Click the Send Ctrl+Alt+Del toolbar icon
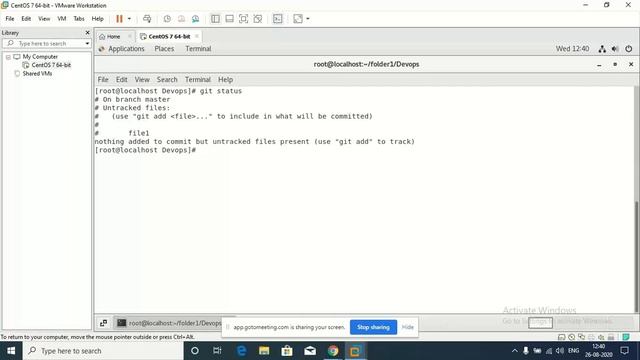640x360 pixels. (x=147, y=19)
